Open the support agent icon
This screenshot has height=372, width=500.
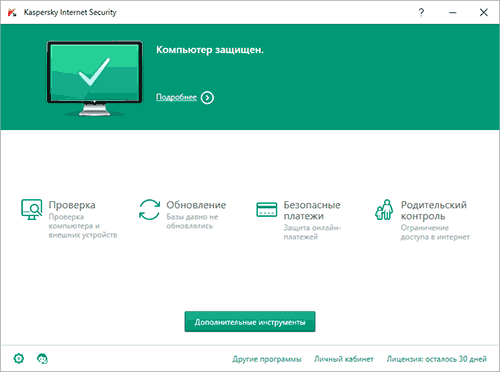pos(42,359)
